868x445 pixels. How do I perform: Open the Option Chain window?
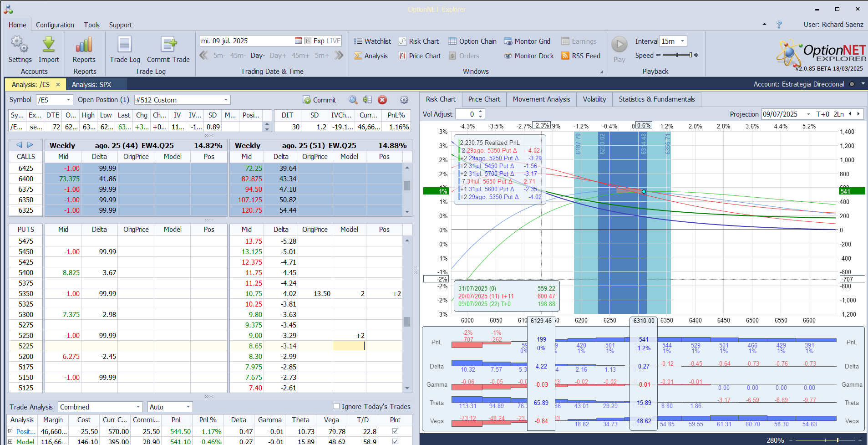pyautogui.click(x=472, y=41)
